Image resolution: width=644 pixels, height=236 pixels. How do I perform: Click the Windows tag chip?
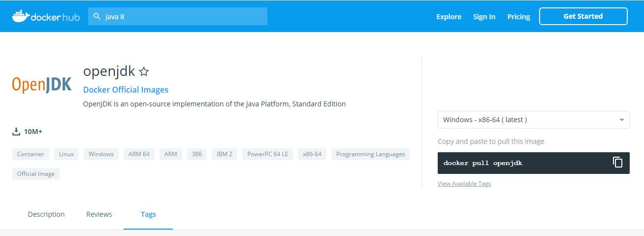coord(101,154)
